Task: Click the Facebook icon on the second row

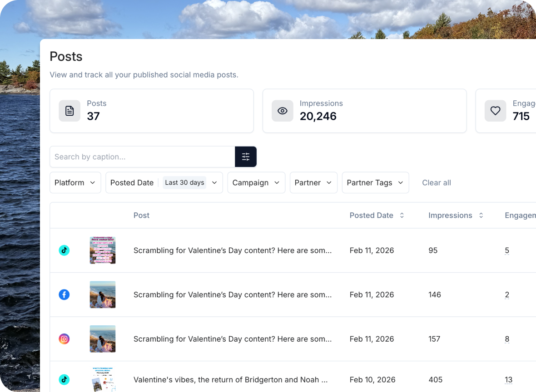Action: point(64,294)
